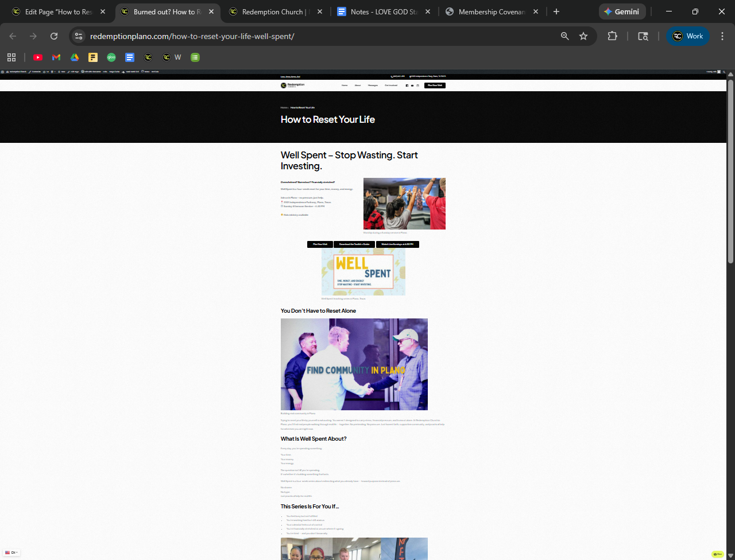Screen dimensions: 735x560
Task: Open the apps grid in bookmarks bar
Action: coord(11,57)
